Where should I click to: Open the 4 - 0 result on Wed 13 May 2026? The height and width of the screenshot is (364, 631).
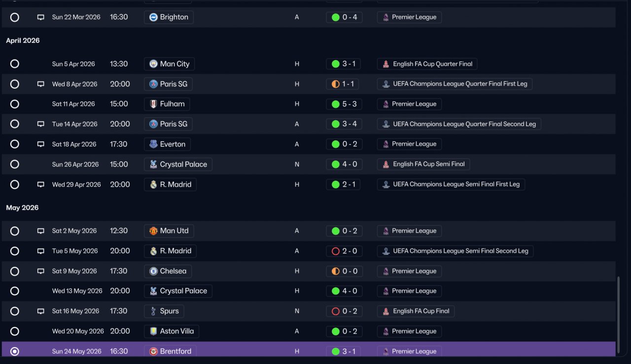point(344,291)
